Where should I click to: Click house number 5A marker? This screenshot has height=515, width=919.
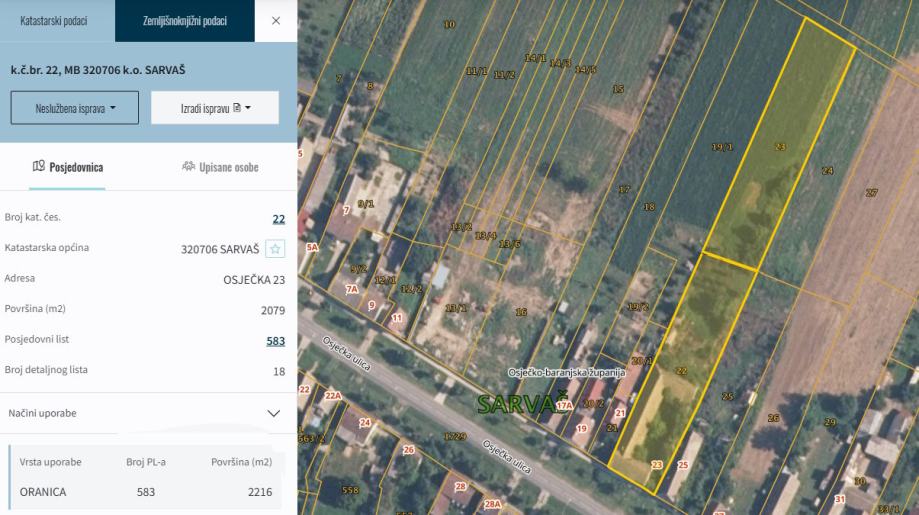(x=312, y=248)
